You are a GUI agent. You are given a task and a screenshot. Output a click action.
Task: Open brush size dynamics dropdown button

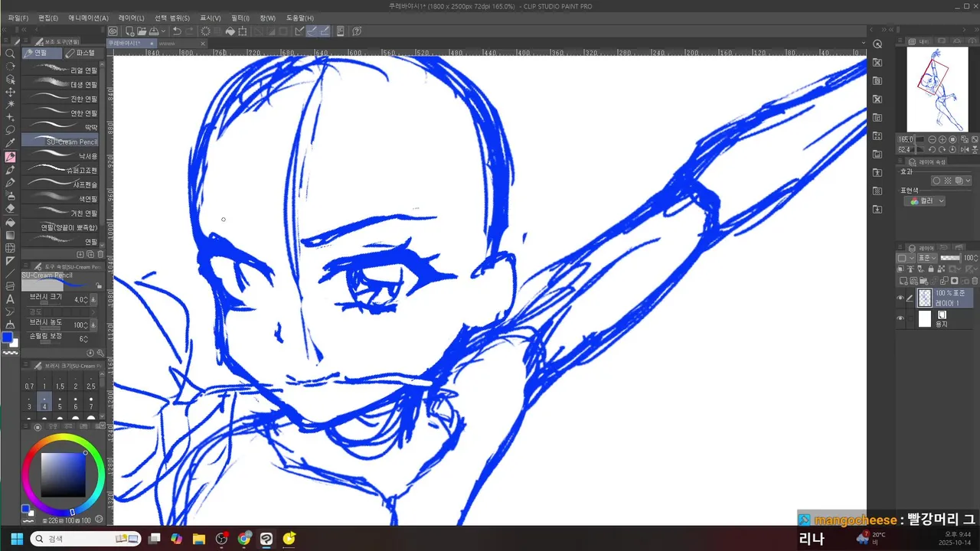tap(93, 300)
